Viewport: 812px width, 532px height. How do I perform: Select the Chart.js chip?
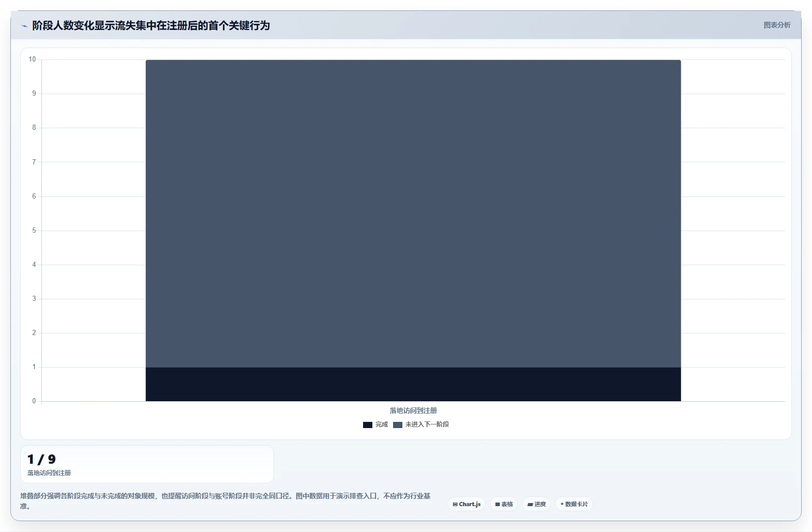(x=467, y=504)
